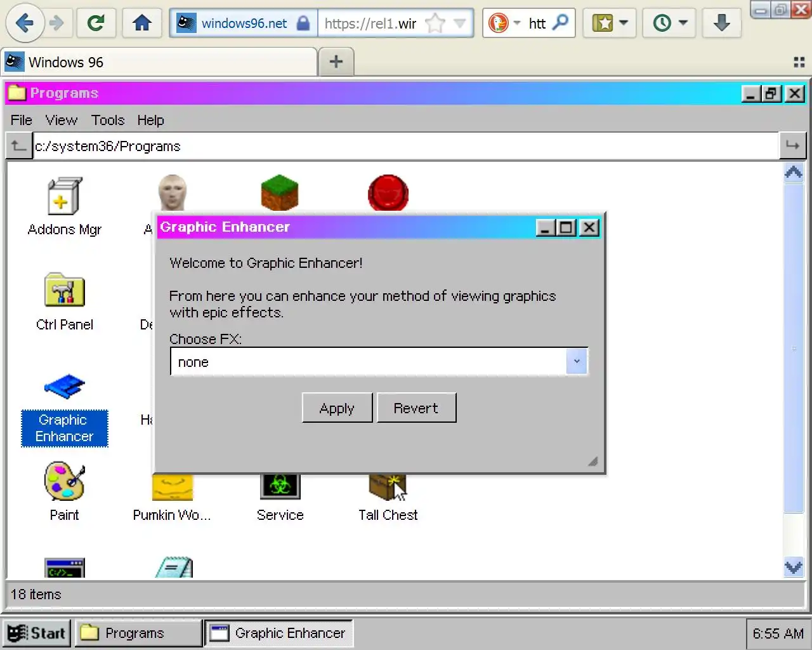Minimize the Graphic Enhancer window
The height and width of the screenshot is (650, 812).
(x=546, y=227)
